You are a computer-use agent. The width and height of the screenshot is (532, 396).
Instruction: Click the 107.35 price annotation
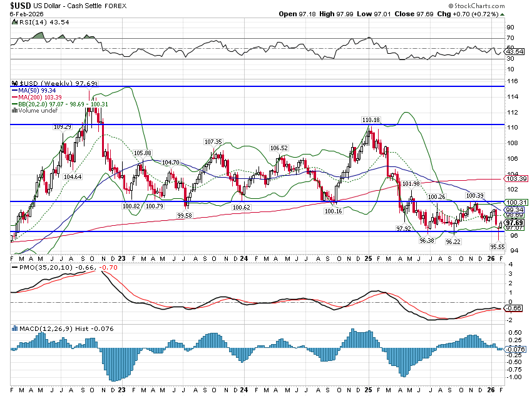coord(213,142)
